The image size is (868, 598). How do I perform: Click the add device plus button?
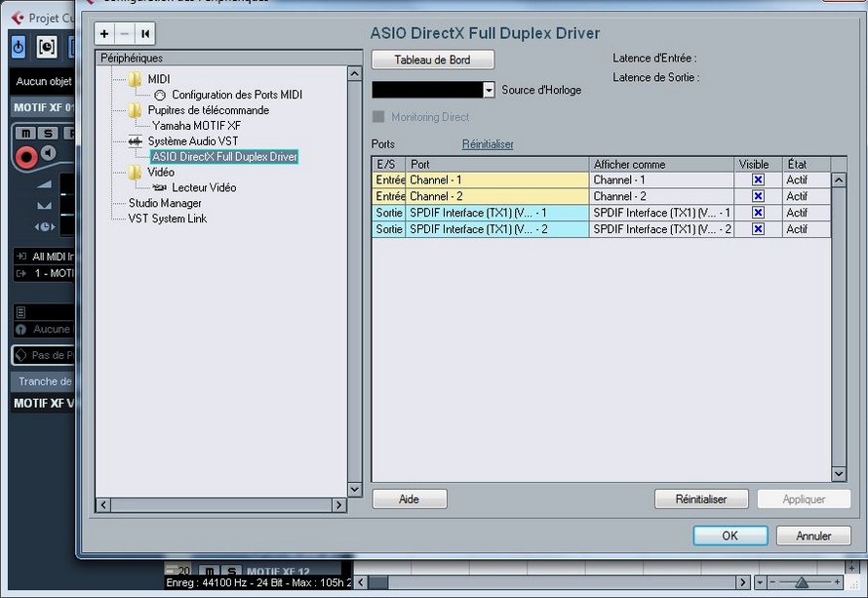[x=105, y=33]
